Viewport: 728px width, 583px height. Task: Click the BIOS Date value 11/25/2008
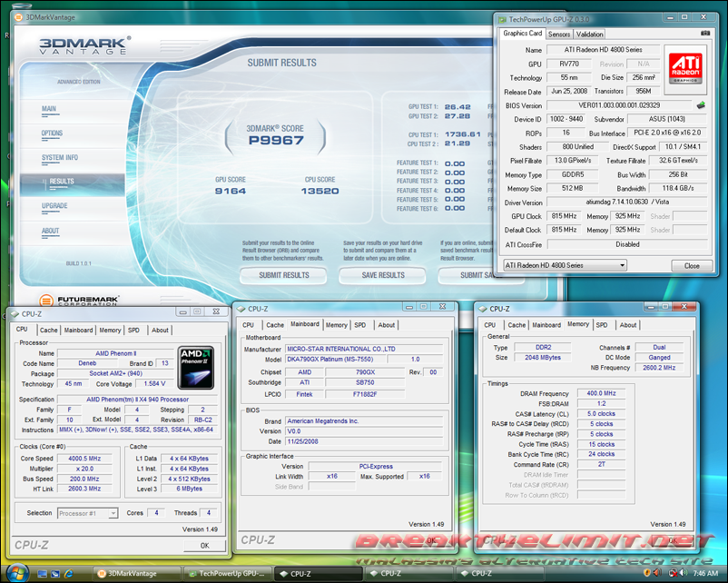364,441
